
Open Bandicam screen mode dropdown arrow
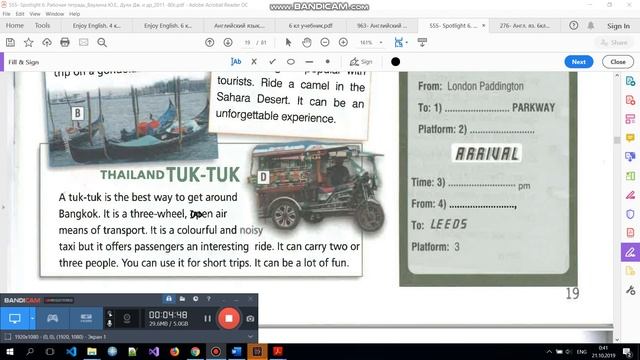click(x=32, y=318)
